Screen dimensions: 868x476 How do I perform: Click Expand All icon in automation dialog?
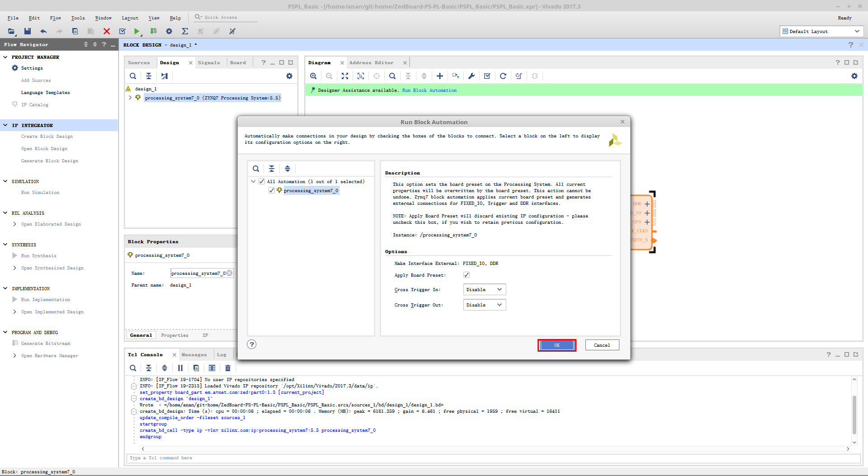pyautogui.click(x=288, y=169)
